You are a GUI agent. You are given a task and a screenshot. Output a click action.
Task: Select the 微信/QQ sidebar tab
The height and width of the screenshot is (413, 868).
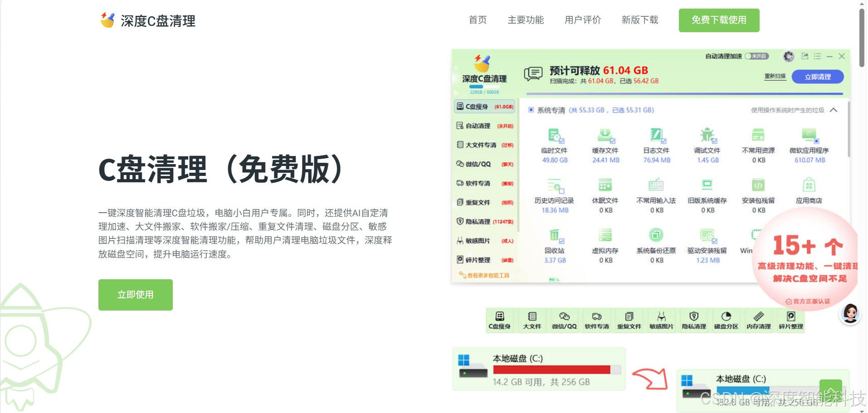coord(485,164)
